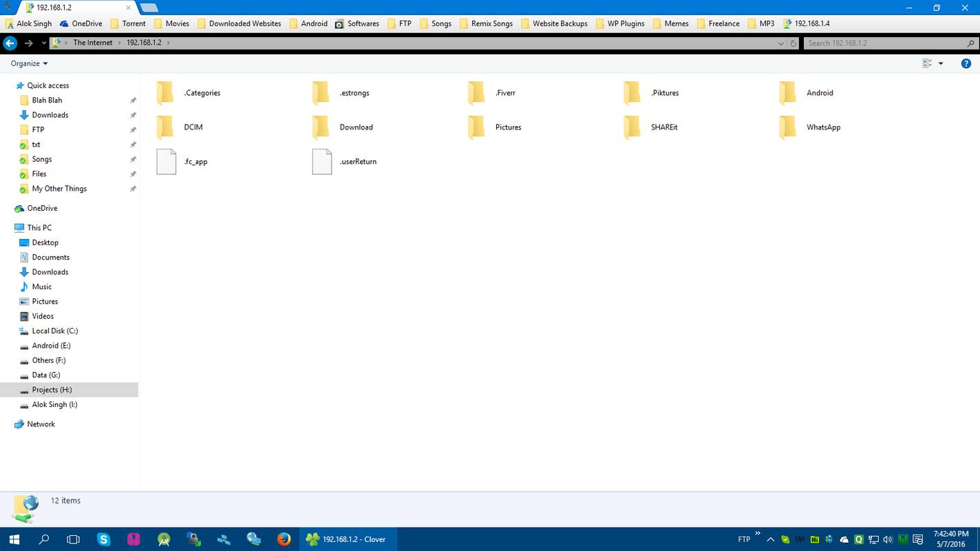Open the 192.168.1.4 bookmark

pos(806,23)
